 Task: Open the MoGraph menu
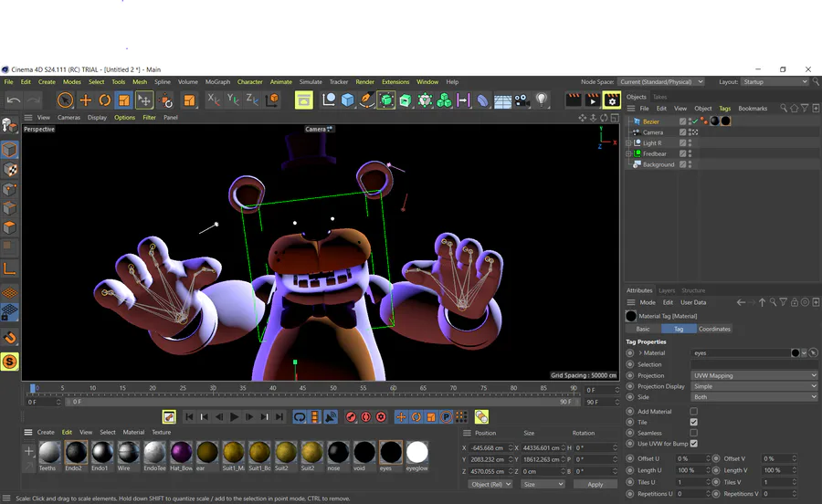coord(217,82)
